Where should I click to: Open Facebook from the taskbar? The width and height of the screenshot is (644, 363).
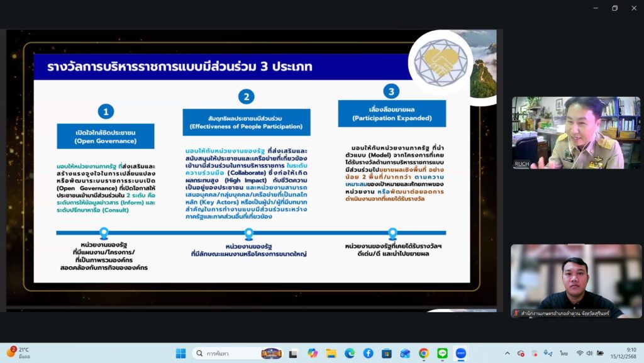(368, 353)
